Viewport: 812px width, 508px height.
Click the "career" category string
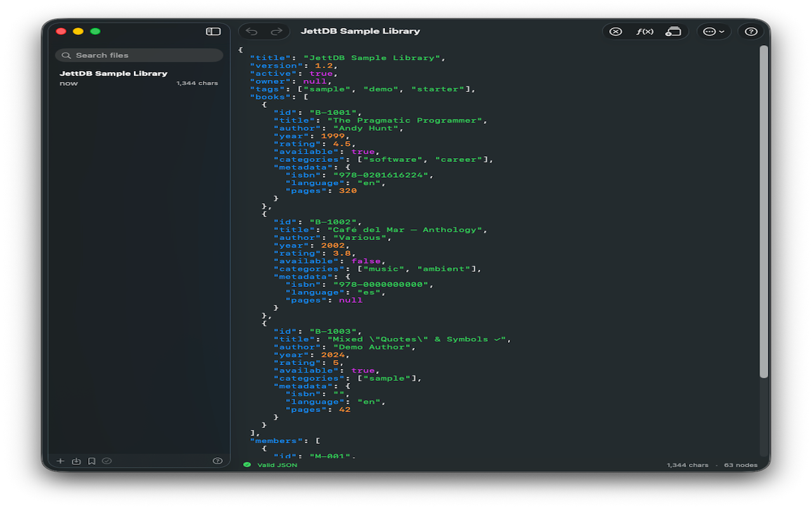click(x=459, y=159)
